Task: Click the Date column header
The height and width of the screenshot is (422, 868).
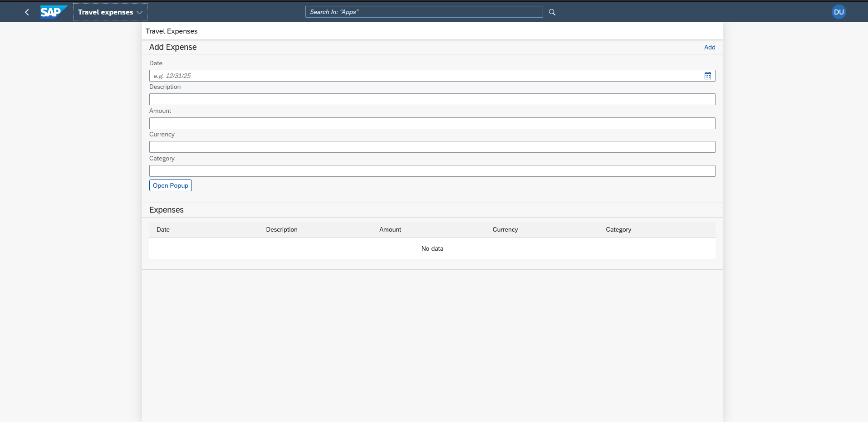Action: click(163, 230)
